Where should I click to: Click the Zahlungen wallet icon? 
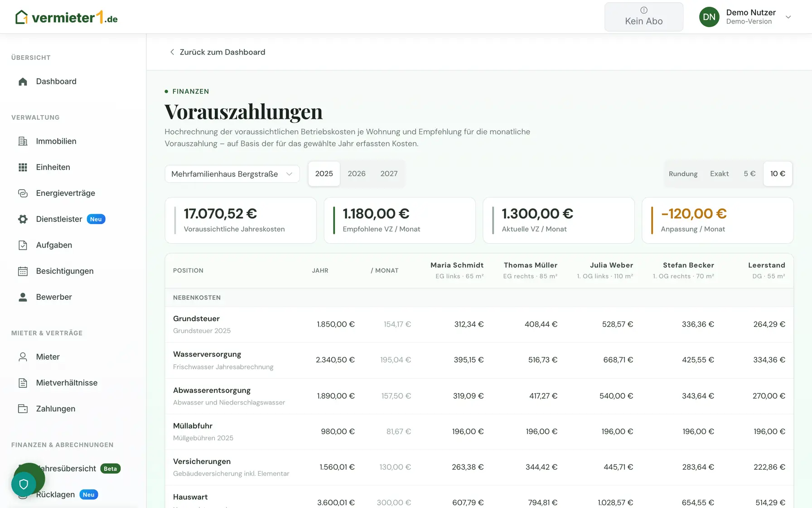coord(23,409)
